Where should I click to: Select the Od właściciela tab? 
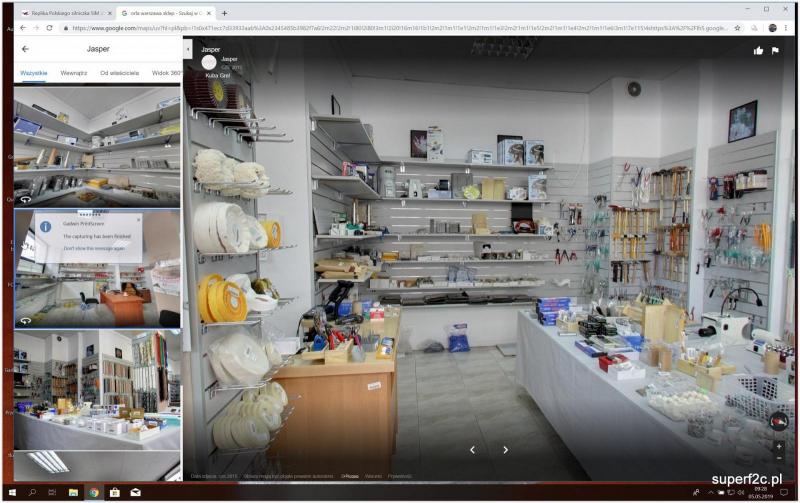119,74
